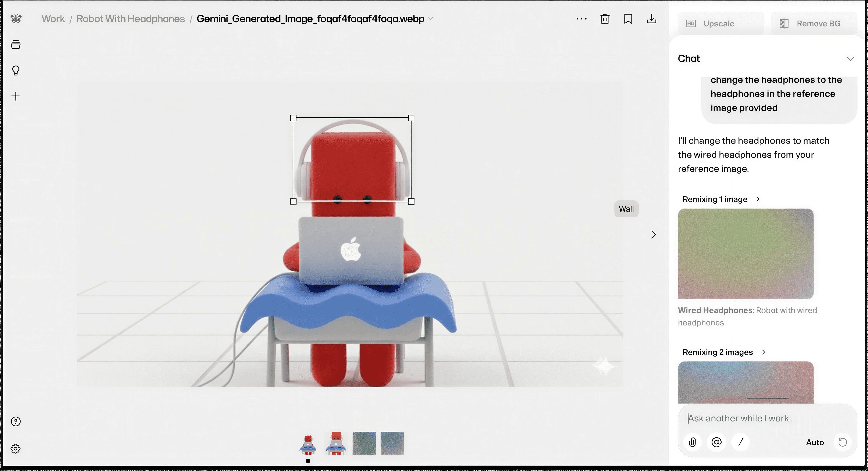Collapse the Chat panel chevron
This screenshot has height=471, width=868.
click(x=850, y=59)
